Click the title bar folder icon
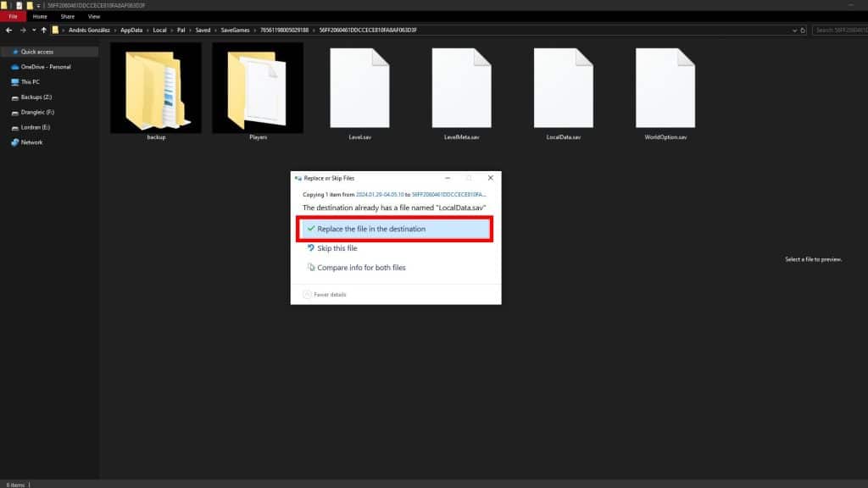The image size is (868, 488). (x=4, y=5)
